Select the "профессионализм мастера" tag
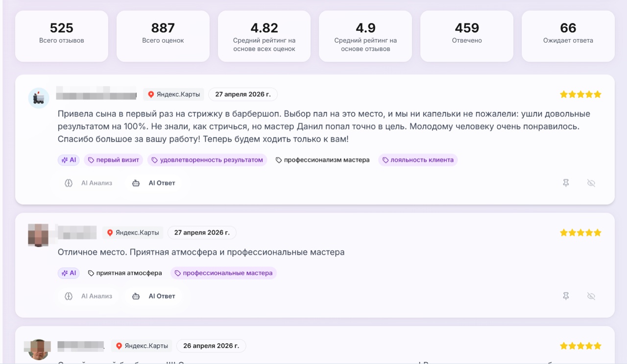Screen dimensions: 627x364 (x=323, y=160)
